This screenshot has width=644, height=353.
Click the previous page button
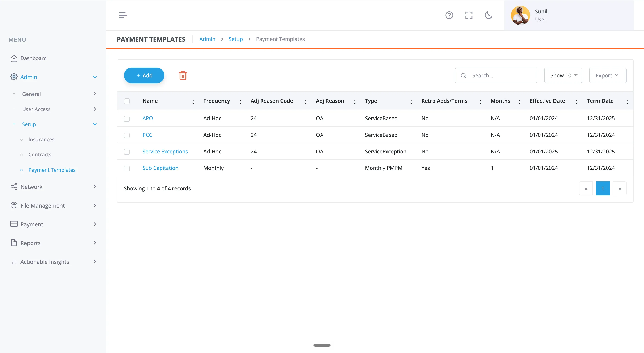click(586, 188)
